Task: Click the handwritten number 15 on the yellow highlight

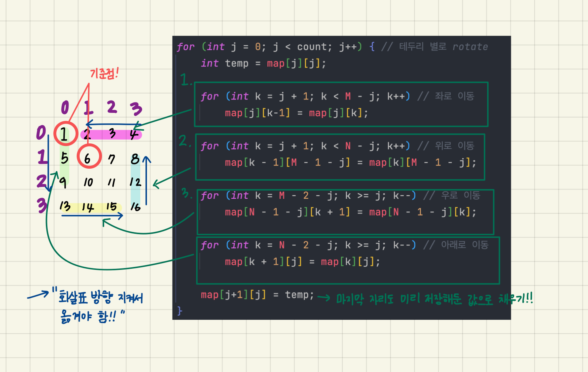Action: click(x=111, y=207)
